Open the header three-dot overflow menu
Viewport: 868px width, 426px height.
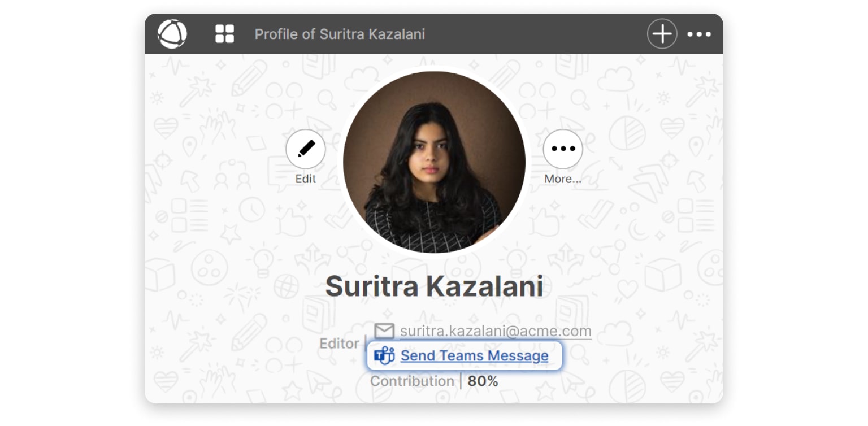(x=699, y=34)
